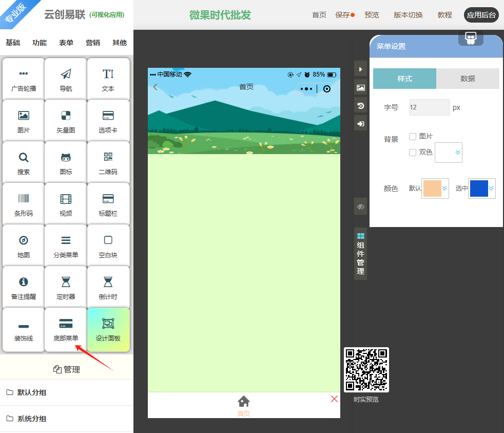Tick the 双色 dual-color checkbox

click(413, 153)
